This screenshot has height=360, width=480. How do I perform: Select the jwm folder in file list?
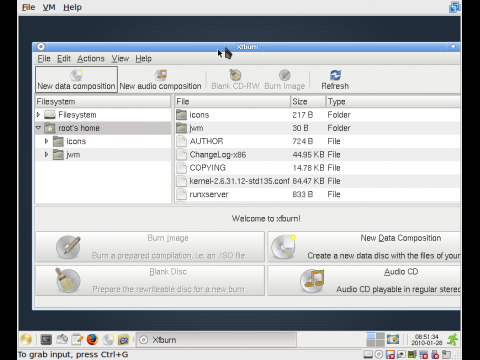pyautogui.click(x=318, y=128)
